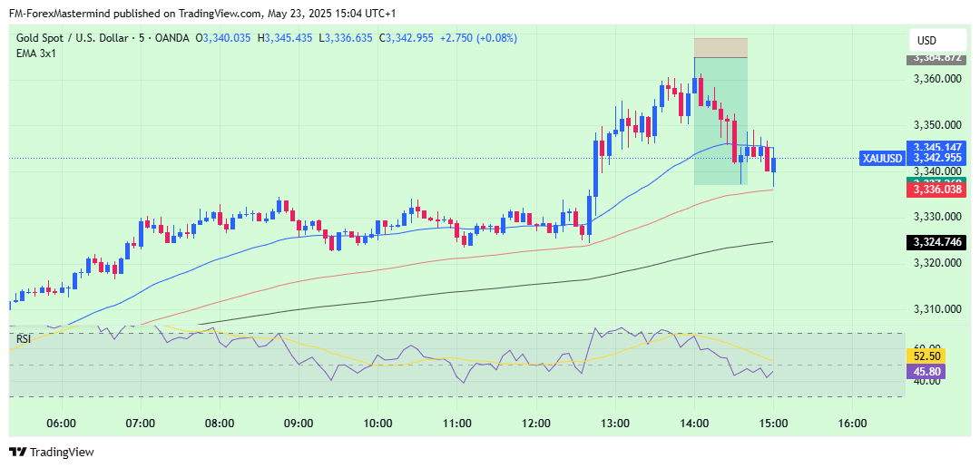Click the blue 3,345.147 EMA price tag
The image size is (980, 468).
(x=936, y=148)
